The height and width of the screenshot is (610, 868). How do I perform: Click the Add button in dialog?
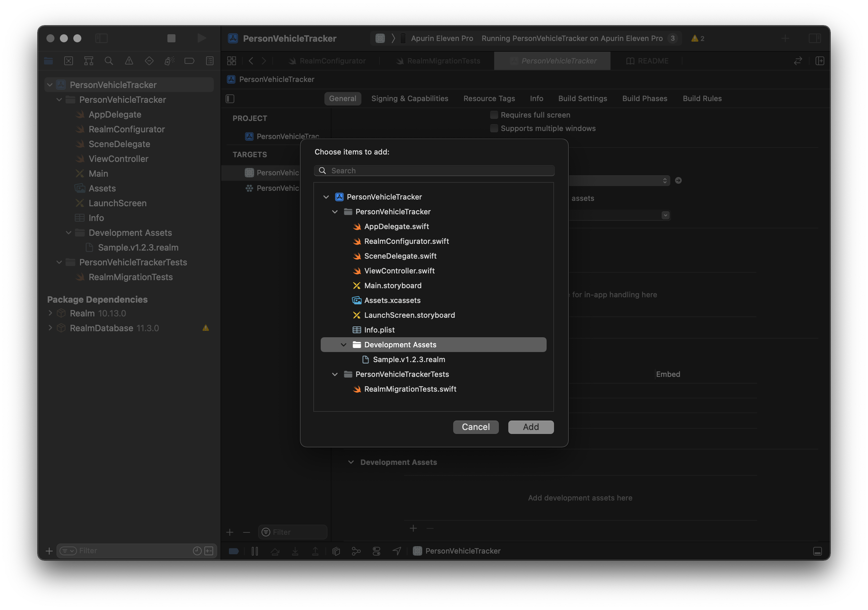point(531,427)
